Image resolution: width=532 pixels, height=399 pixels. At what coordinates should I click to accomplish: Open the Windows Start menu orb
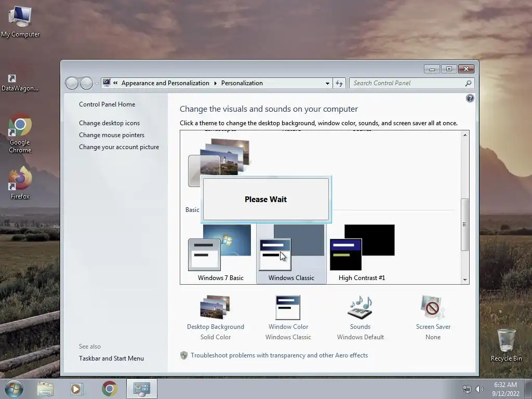point(14,389)
